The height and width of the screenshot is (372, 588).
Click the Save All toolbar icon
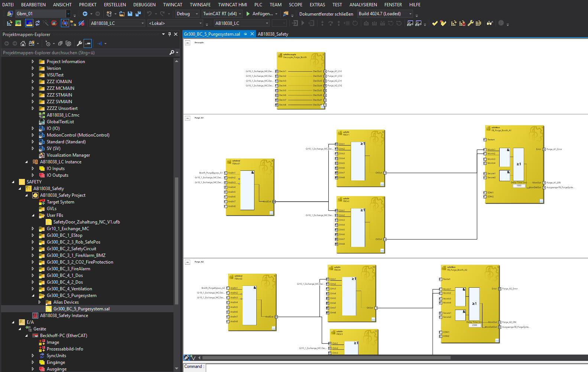click(138, 14)
